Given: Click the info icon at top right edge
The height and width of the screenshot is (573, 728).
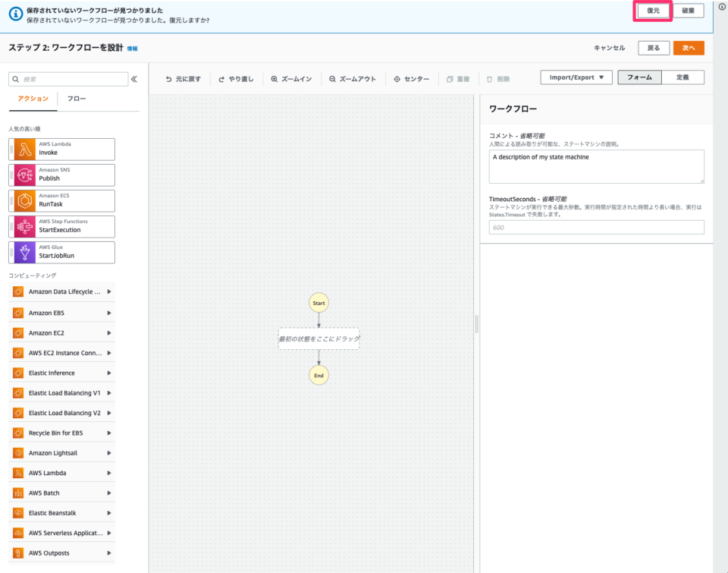Looking at the screenshot, I should coord(722,7).
